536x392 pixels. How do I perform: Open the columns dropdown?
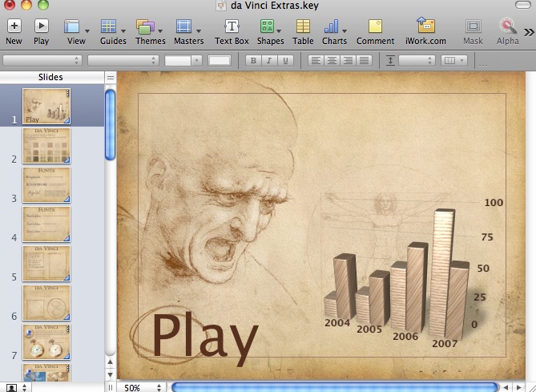(x=454, y=61)
